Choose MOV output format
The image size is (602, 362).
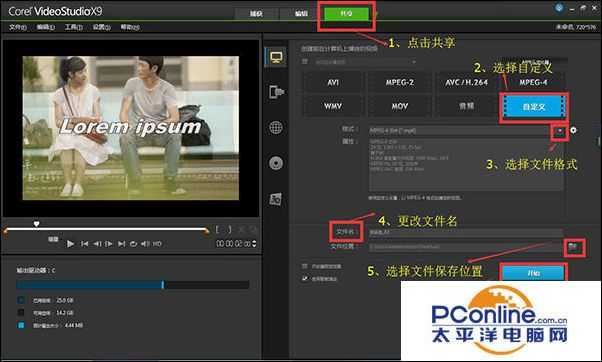[x=400, y=106]
